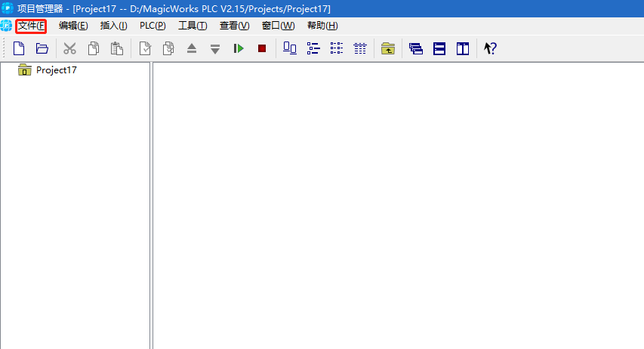This screenshot has width=644, height=349.
Task: Tile windows horizontally icon
Action: pyautogui.click(x=439, y=48)
